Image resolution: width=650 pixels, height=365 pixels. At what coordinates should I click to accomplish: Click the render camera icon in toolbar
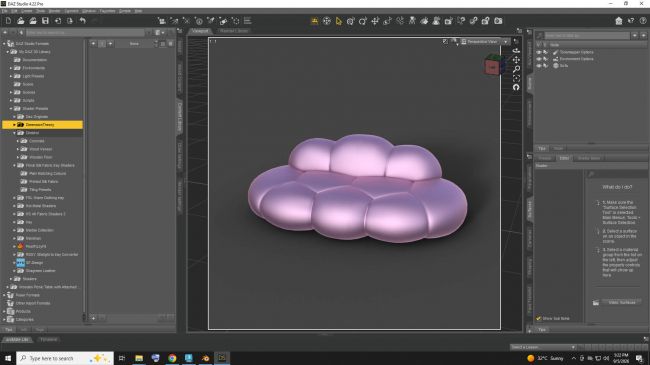click(498, 21)
